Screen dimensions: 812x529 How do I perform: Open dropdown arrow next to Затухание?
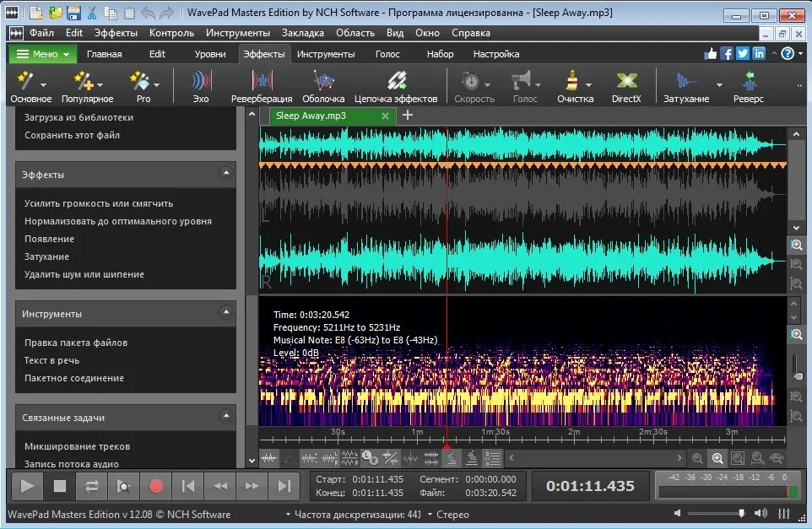(x=719, y=85)
